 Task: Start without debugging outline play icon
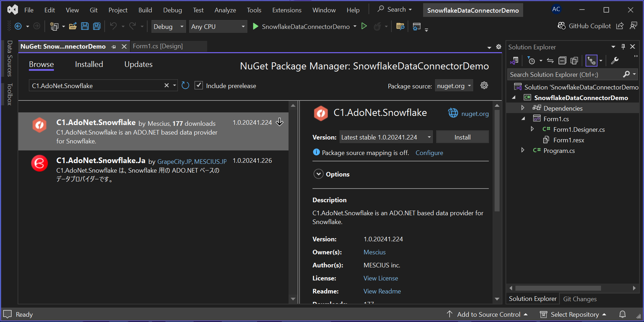click(x=364, y=26)
